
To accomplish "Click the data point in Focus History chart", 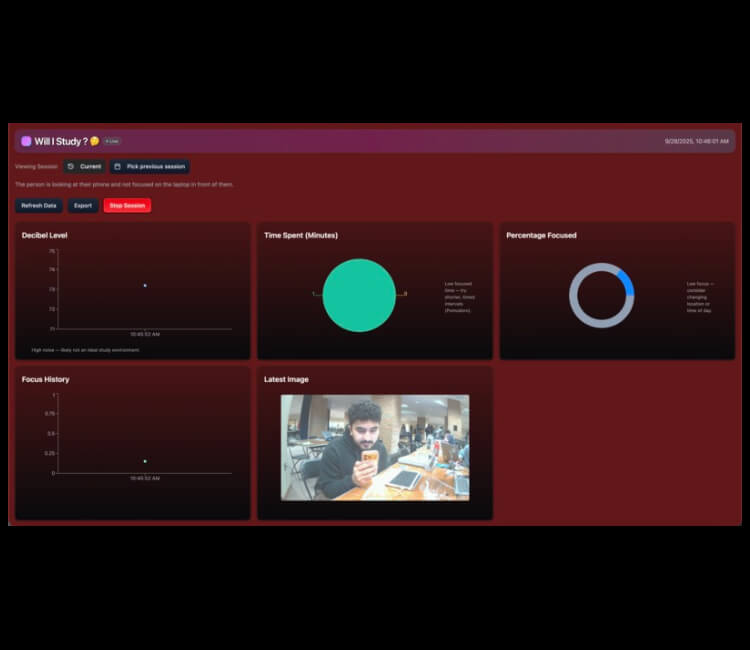I will point(145,461).
